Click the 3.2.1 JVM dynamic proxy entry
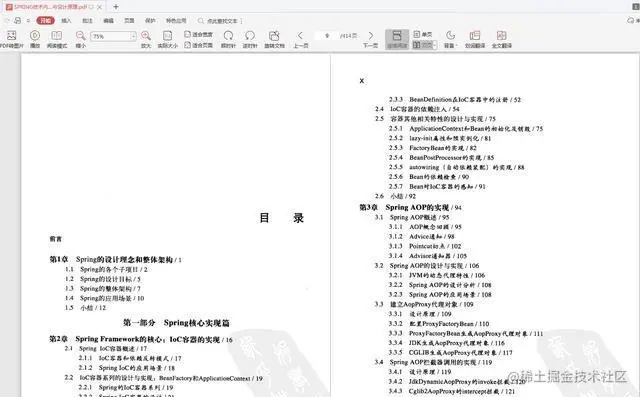640x397 pixels. (437, 275)
